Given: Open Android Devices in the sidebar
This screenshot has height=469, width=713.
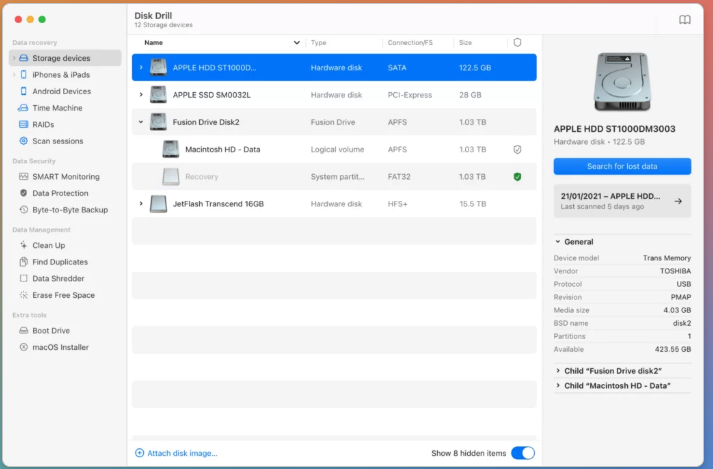Looking at the screenshot, I should 61,91.
